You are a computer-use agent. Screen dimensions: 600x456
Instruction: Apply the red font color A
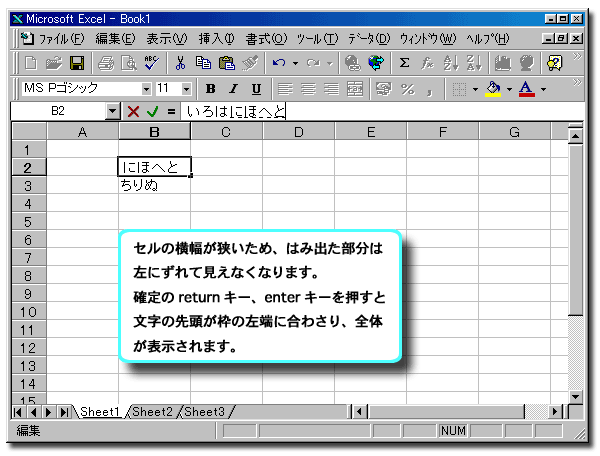527,89
